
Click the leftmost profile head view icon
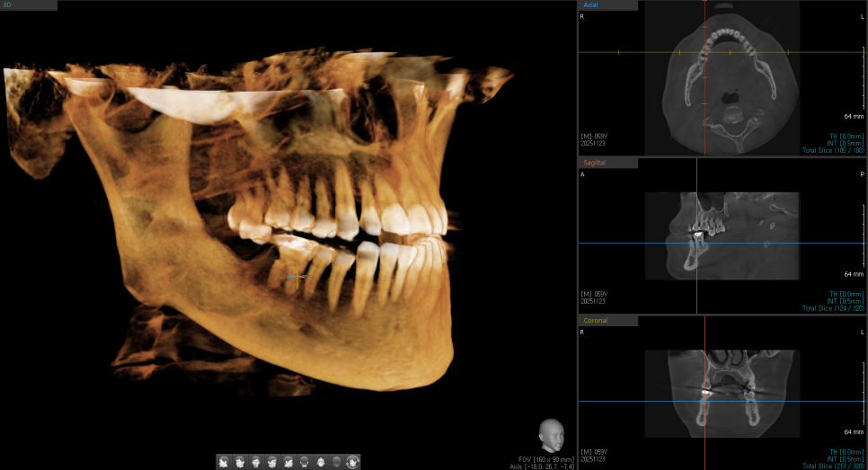click(223, 462)
